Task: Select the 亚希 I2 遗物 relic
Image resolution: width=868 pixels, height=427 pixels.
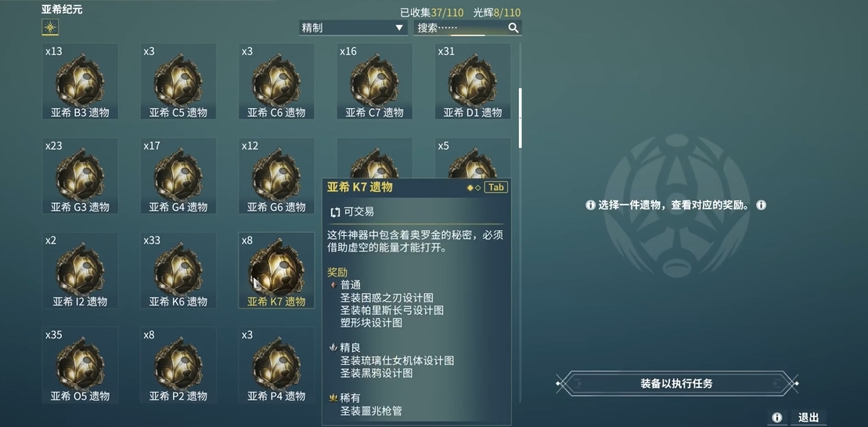Action: [80, 270]
